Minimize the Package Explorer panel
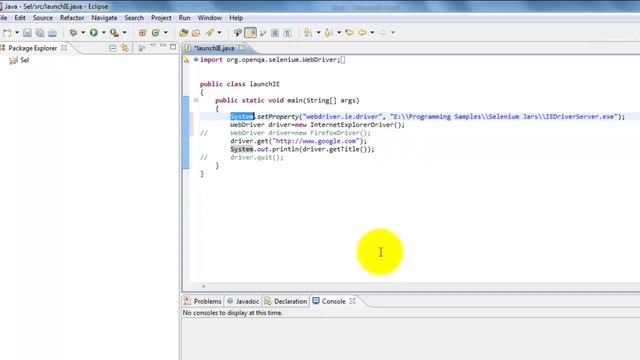Screen dimensions: 640x360 coord(163,46)
